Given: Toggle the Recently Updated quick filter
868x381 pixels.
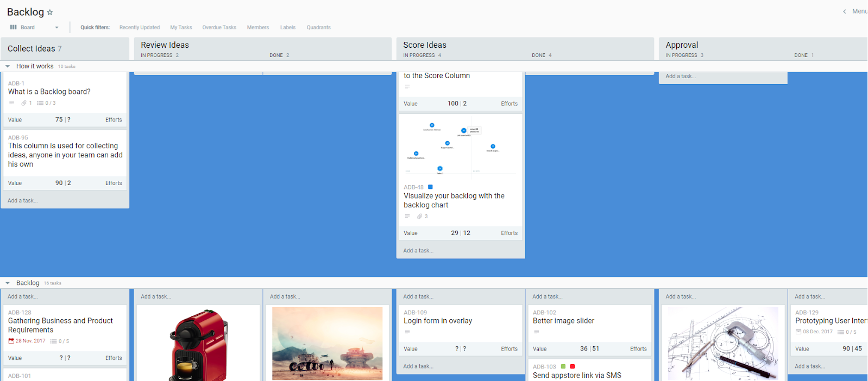Looking at the screenshot, I should 140,28.
